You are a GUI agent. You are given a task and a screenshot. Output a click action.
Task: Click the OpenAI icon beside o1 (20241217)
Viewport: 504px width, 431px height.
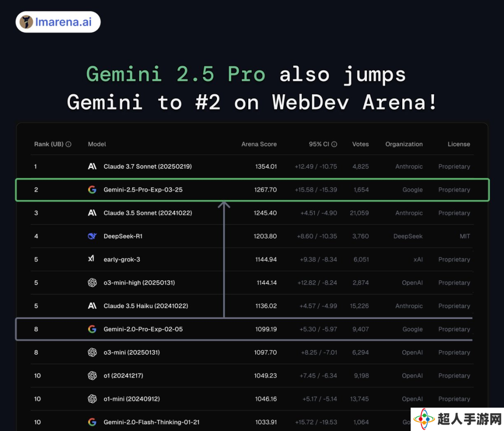click(92, 375)
